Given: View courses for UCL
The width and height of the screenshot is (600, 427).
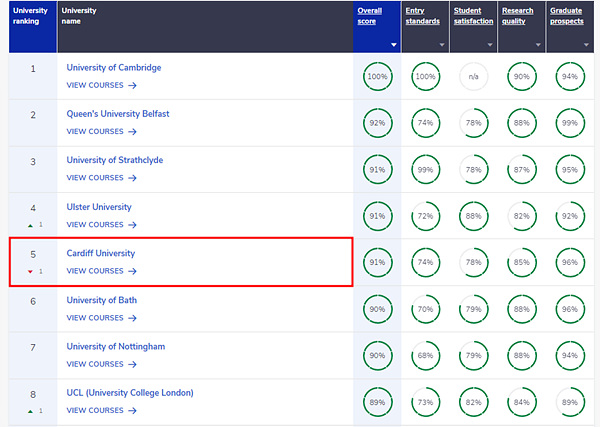Looking at the screenshot, I should 101,411.
